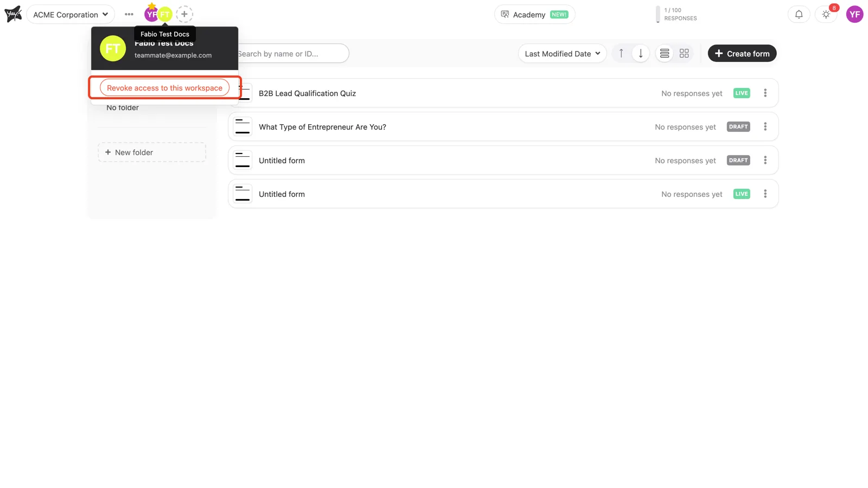Open the lightbulb updates icon with badge
This screenshot has width=868, height=488.
pyautogui.click(x=826, y=15)
